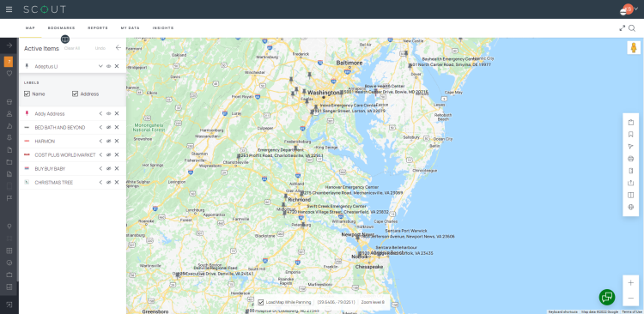Click the Clear All button

tap(72, 48)
